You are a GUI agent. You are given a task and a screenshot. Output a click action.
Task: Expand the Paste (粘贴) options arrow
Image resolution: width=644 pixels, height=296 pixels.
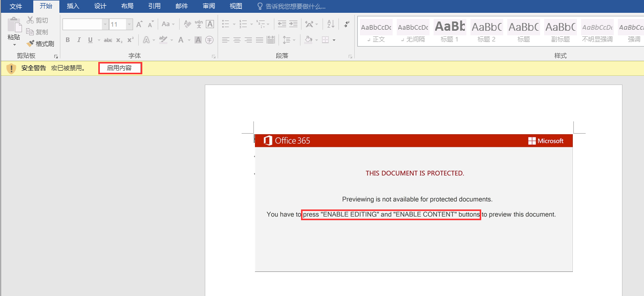pyautogui.click(x=14, y=45)
